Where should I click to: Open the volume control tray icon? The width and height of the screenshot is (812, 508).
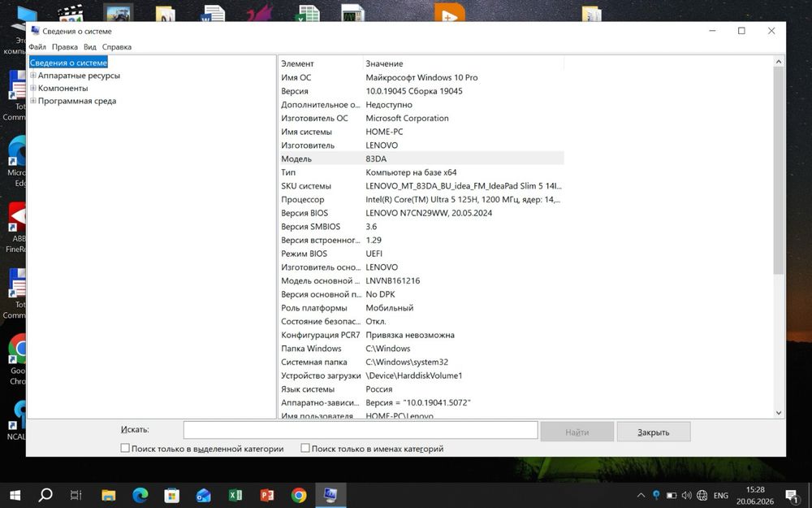[687, 496]
